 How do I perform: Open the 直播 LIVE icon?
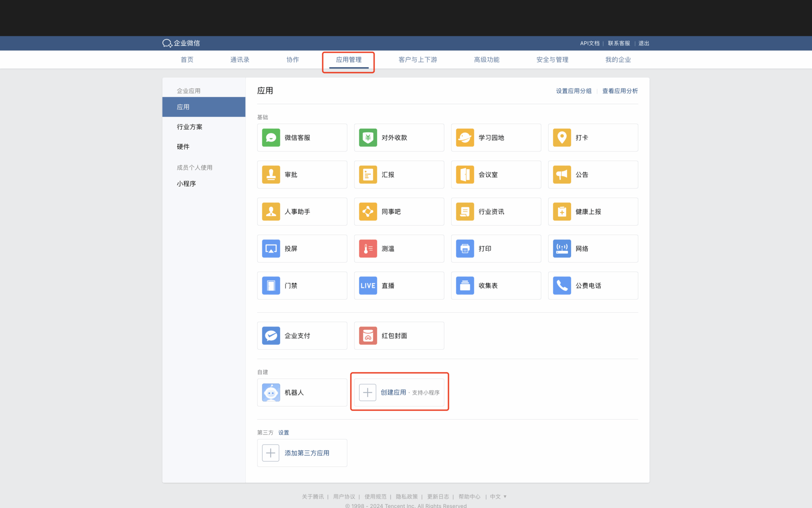[368, 286]
